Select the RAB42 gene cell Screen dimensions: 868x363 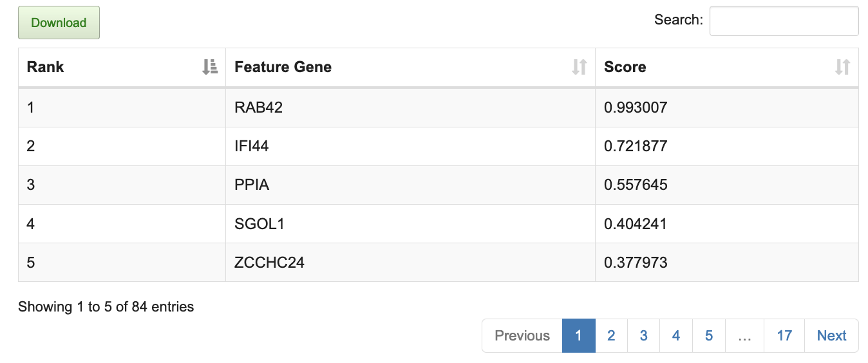click(x=259, y=107)
